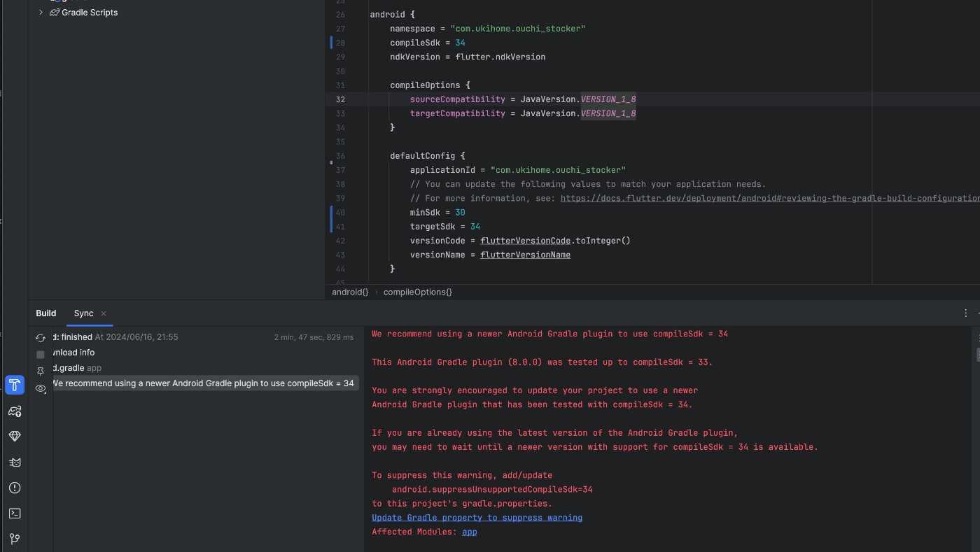980x552 pixels.
Task: Select the Build hammer icon in left sidebar
Action: point(15,384)
